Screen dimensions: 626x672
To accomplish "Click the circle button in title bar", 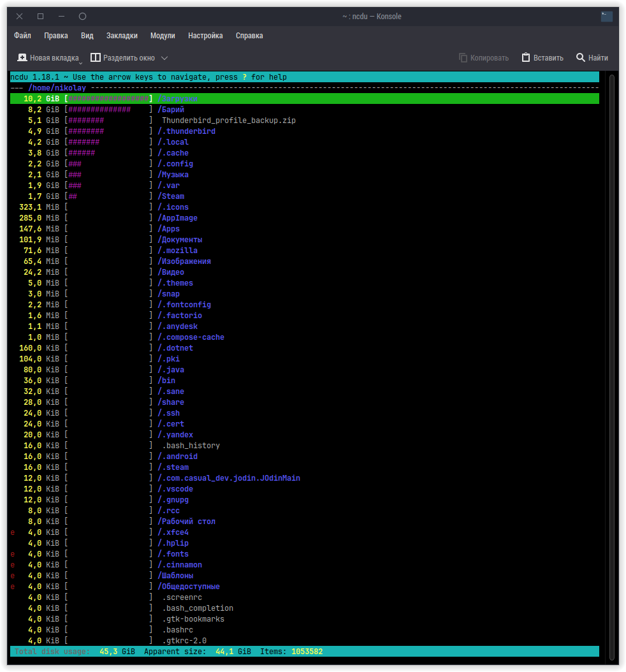I will (82, 17).
